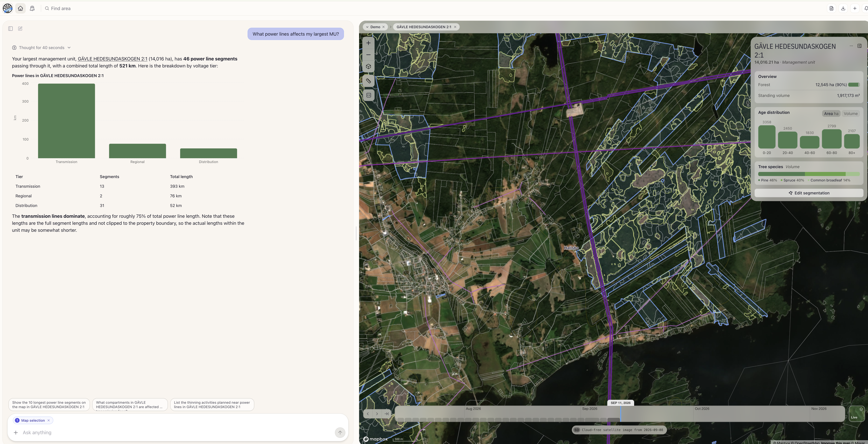Image resolution: width=868 pixels, height=444 pixels.
Task: Switch age distribution to Volume
Action: click(850, 114)
